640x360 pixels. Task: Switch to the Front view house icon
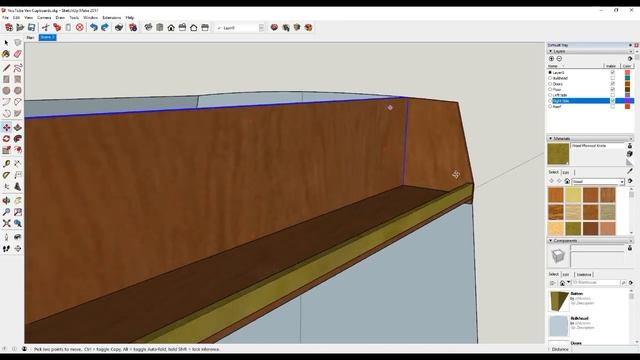(x=171, y=27)
